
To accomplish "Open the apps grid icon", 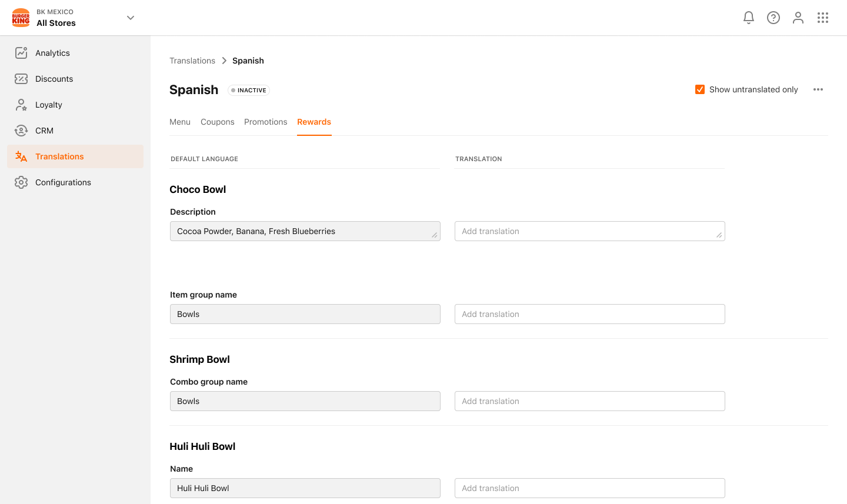I will tap(823, 18).
